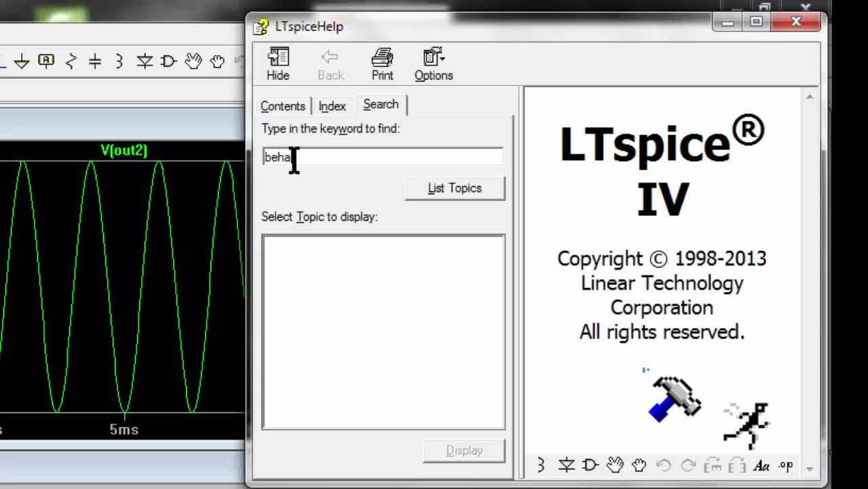
Task: Place a Diode with the diode tool
Action: (145, 61)
